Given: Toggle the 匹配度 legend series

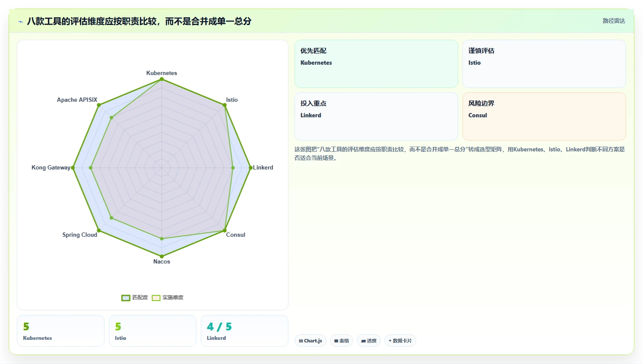Looking at the screenshot, I should (x=135, y=298).
